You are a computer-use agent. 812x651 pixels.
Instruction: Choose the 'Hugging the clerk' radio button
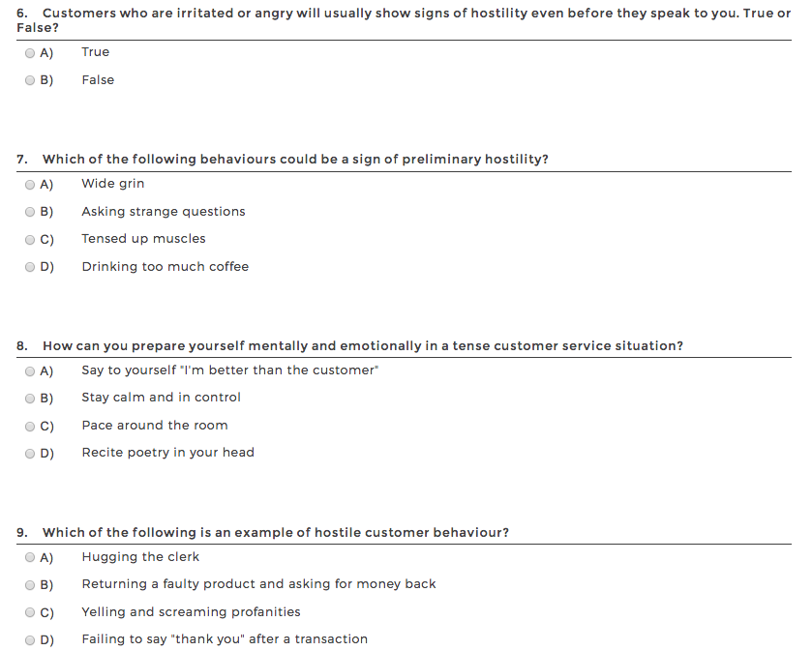pos(30,557)
